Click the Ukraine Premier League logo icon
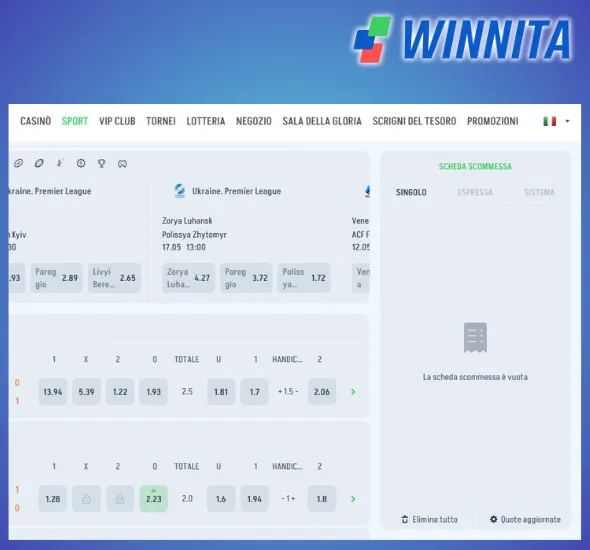Viewport: 590px width, 550px height. pos(180,191)
